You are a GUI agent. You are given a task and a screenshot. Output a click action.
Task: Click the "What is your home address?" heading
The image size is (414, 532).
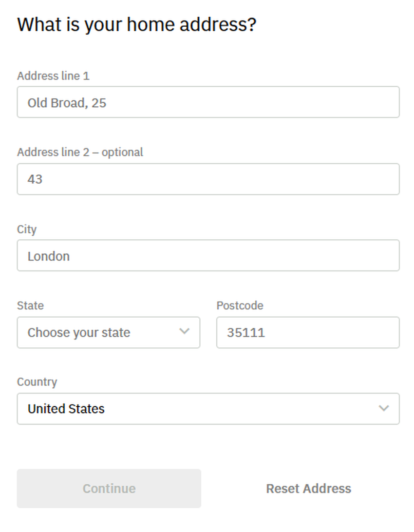pyautogui.click(x=136, y=24)
